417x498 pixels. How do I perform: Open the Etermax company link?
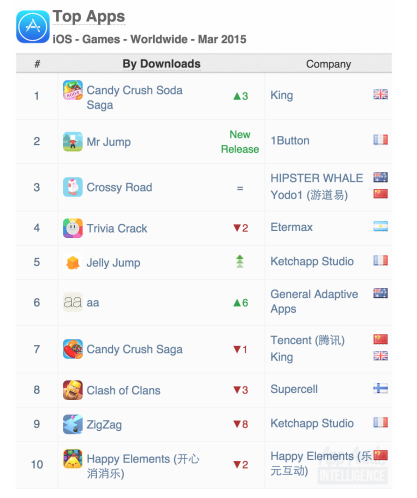click(291, 227)
